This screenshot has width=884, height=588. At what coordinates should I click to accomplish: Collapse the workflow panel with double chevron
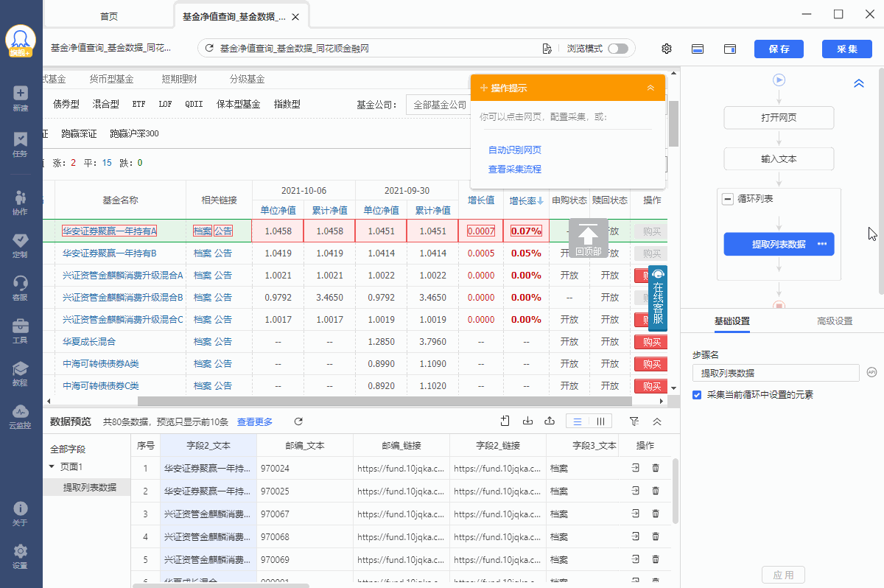pos(858,83)
